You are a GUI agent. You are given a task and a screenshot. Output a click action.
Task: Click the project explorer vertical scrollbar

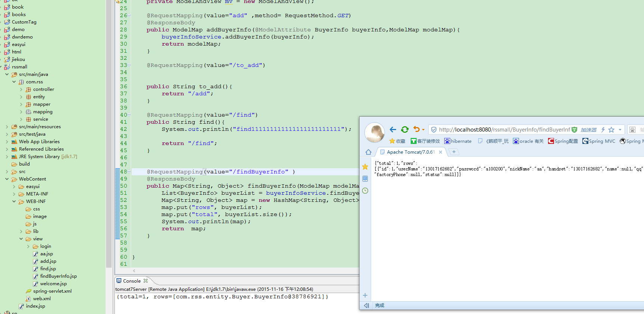109,135
